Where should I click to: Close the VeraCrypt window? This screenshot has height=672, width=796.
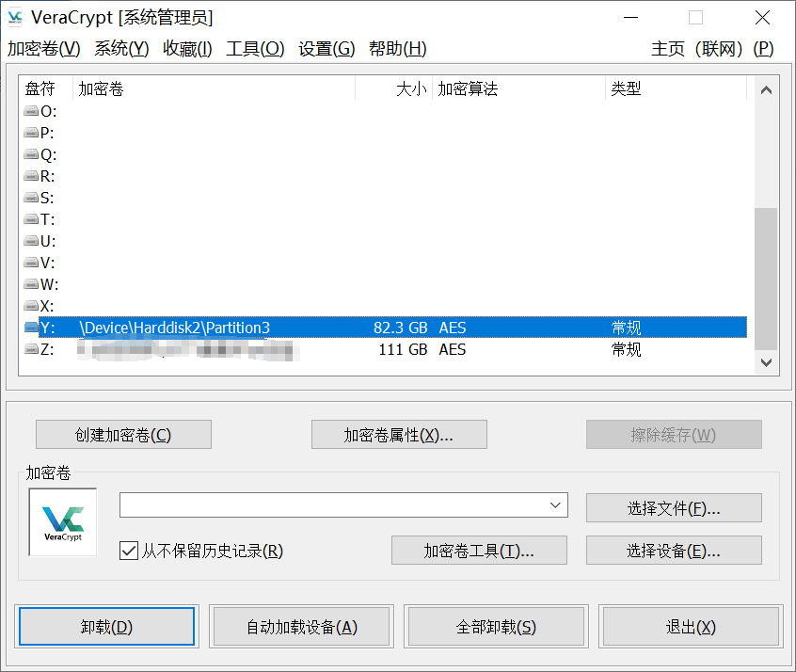coord(762,18)
